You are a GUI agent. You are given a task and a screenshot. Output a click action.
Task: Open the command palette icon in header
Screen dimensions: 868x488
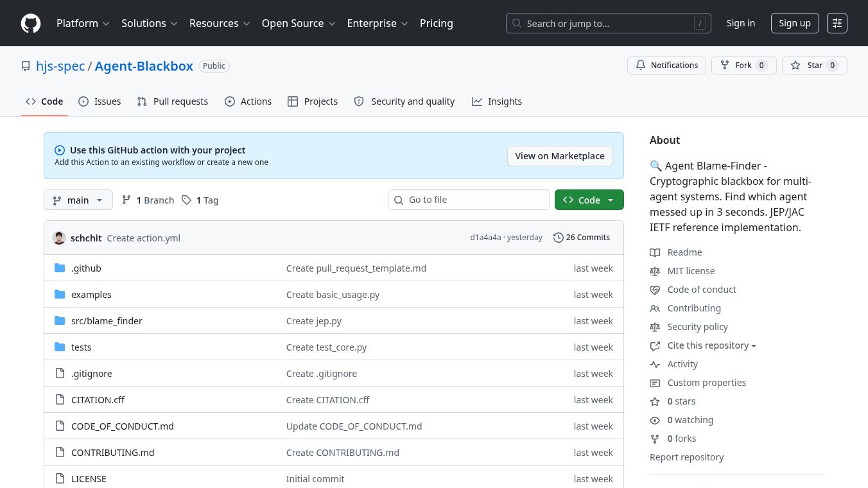click(x=837, y=23)
